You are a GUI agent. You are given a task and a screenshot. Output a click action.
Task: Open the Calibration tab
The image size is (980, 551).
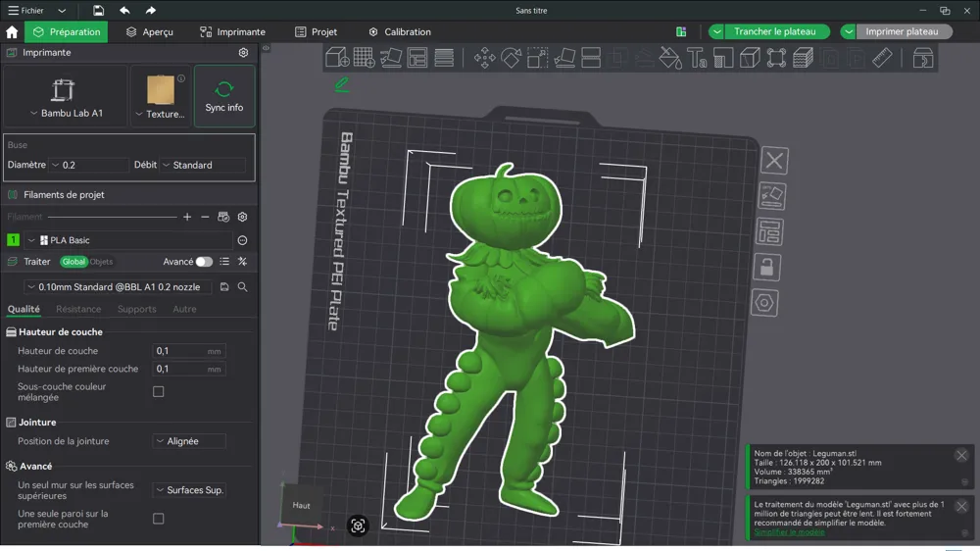coord(400,32)
